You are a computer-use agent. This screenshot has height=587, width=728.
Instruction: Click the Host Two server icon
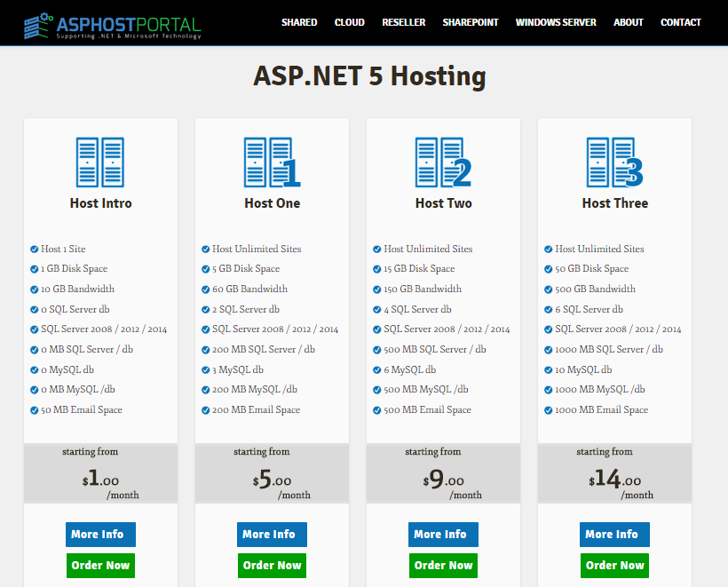click(443, 163)
